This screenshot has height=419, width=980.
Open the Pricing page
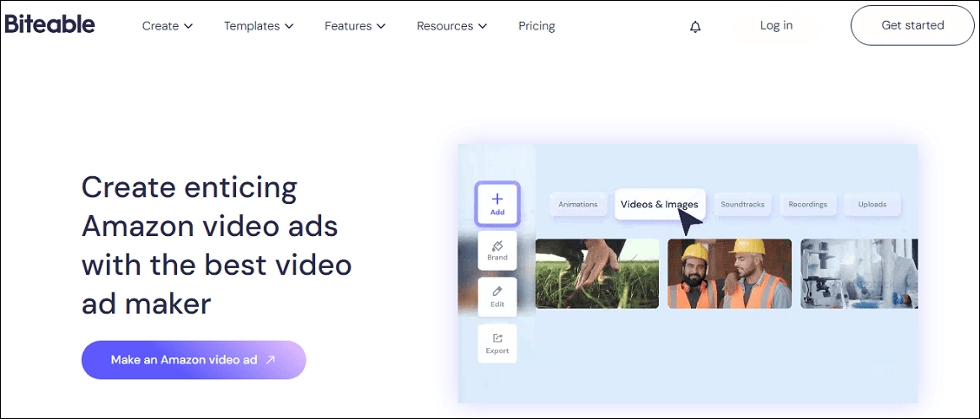537,26
